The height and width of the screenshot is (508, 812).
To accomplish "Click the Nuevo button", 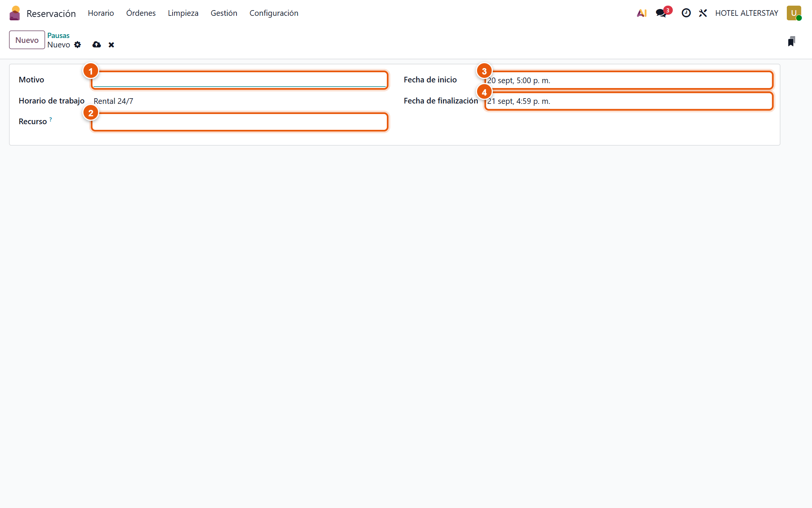I will click(x=27, y=40).
